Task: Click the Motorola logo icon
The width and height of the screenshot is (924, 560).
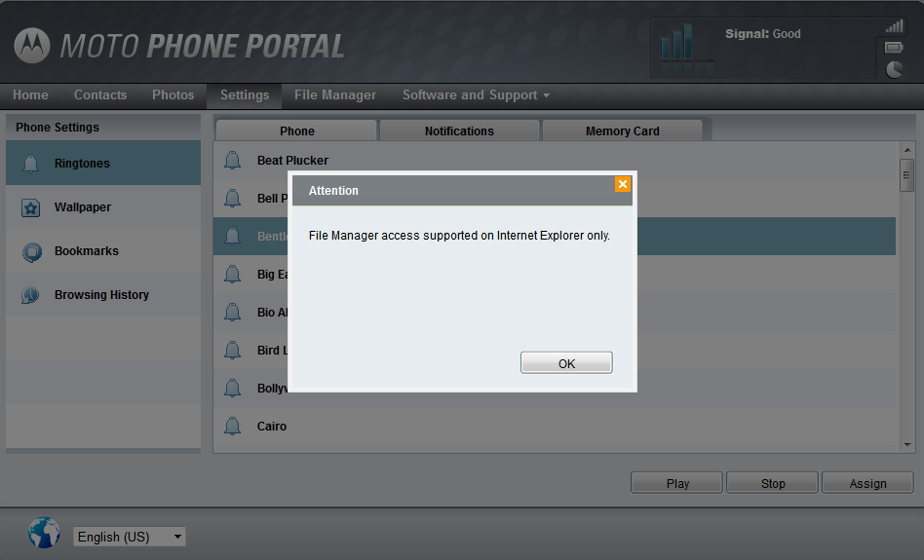Action: point(32,46)
